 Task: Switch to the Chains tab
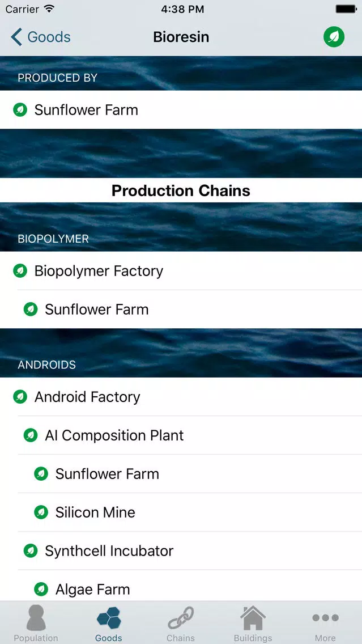pyautogui.click(x=181, y=622)
